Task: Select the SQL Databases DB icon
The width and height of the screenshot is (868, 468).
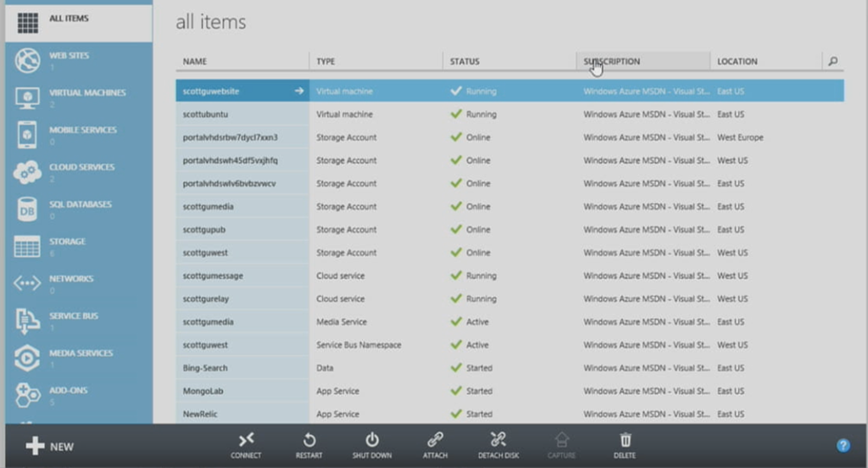Action: pos(27,209)
